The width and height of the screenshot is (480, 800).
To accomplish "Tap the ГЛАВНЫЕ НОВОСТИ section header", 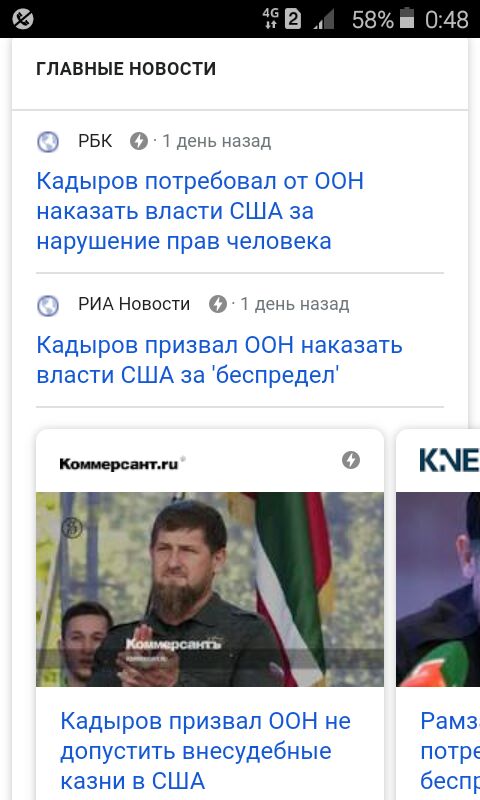I will (x=126, y=69).
